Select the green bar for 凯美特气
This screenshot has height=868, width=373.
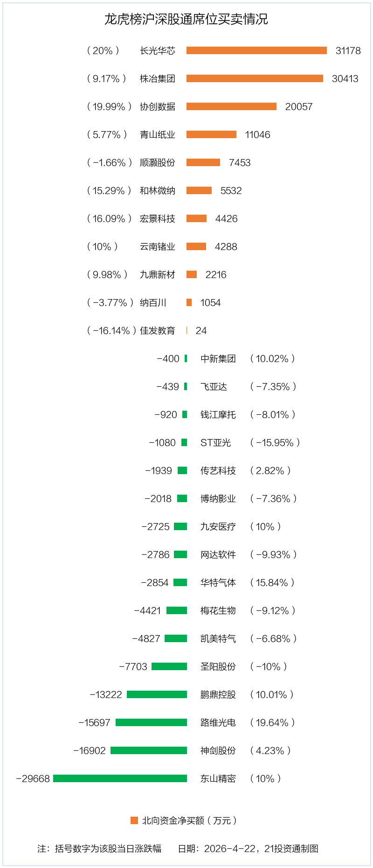176,638
